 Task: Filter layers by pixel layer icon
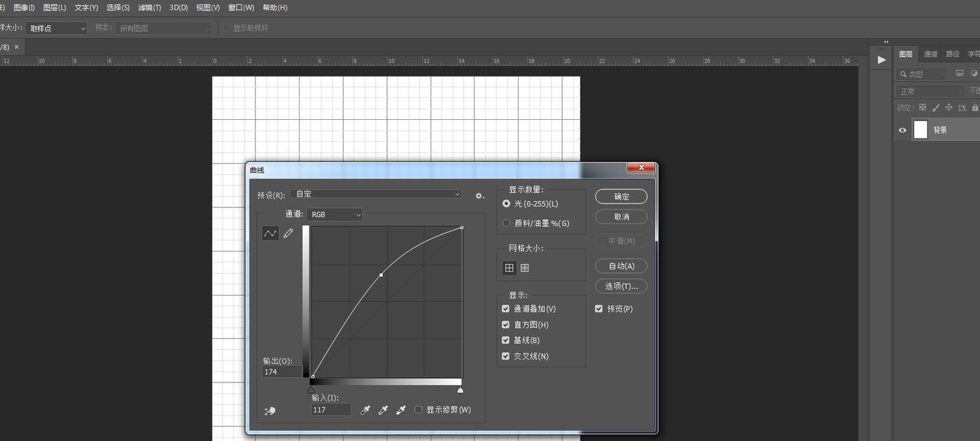(959, 73)
